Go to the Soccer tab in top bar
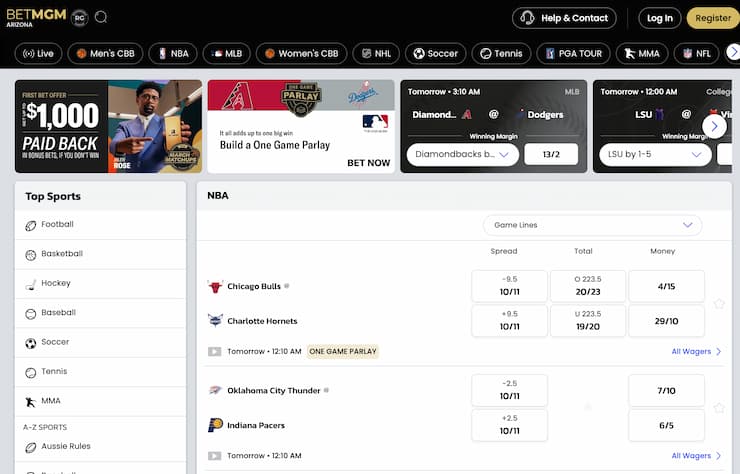The height and width of the screenshot is (474, 740). (436, 53)
